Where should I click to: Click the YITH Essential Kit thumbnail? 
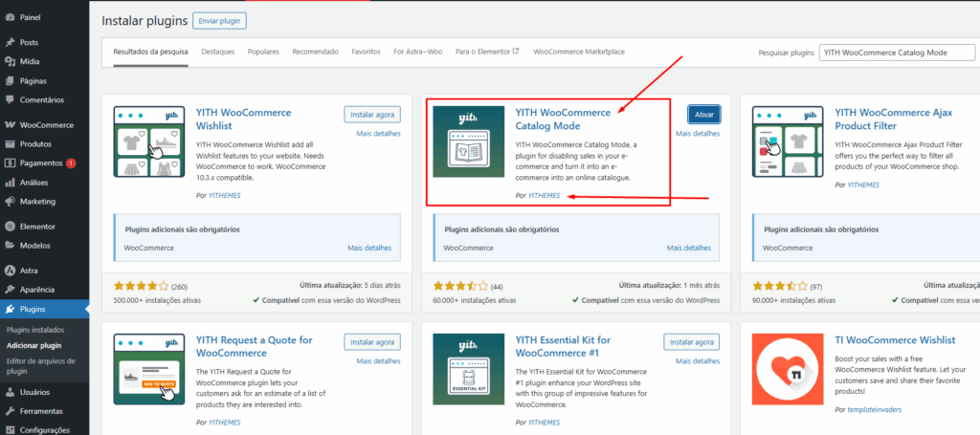469,369
